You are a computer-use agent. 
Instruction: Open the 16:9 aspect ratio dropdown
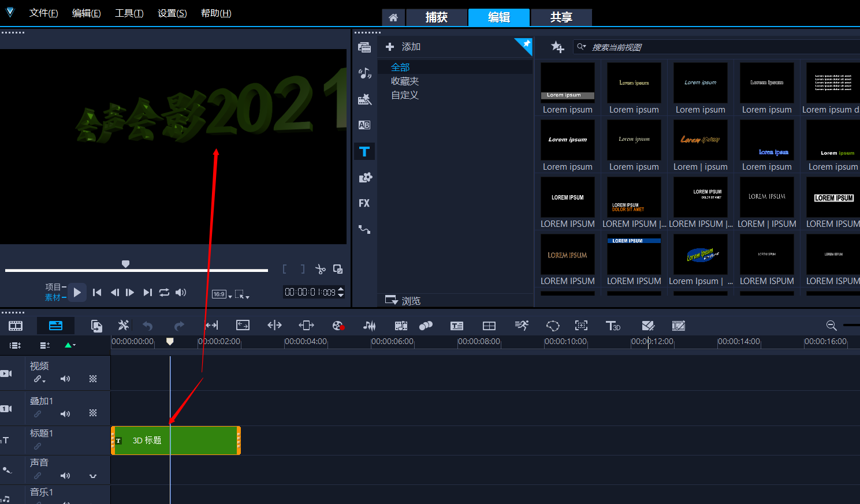click(x=222, y=294)
